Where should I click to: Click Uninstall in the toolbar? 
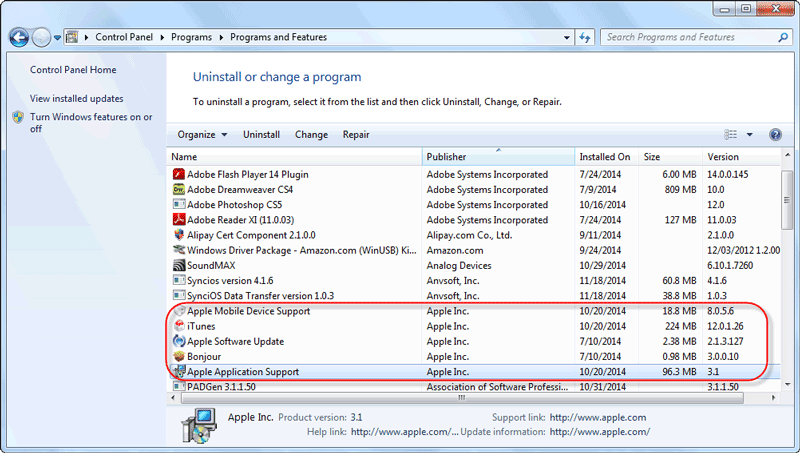[x=261, y=135]
